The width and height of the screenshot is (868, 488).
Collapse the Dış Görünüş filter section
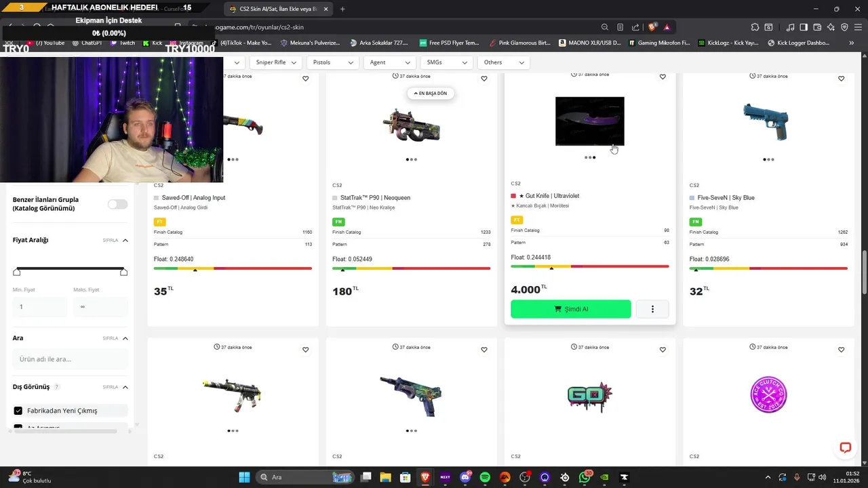tap(125, 387)
